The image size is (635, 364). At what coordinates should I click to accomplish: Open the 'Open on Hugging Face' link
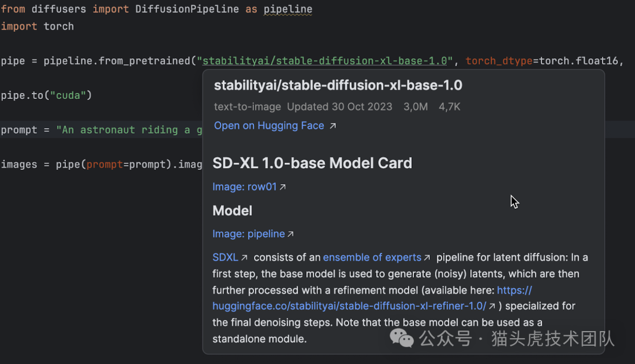click(x=269, y=125)
